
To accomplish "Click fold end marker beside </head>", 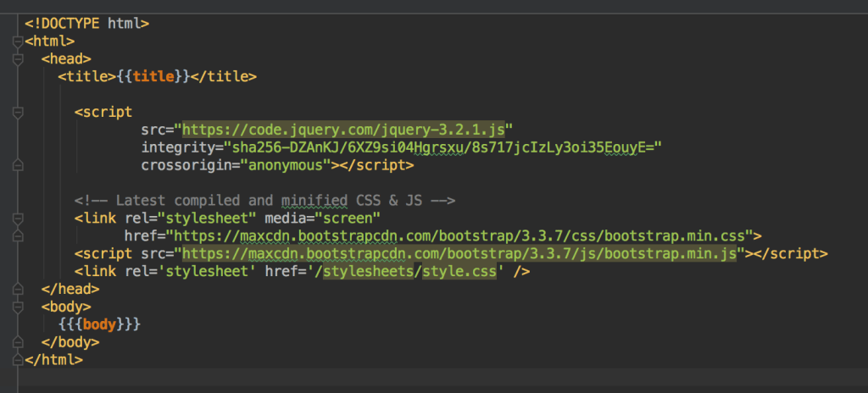I will pyautogui.click(x=18, y=289).
